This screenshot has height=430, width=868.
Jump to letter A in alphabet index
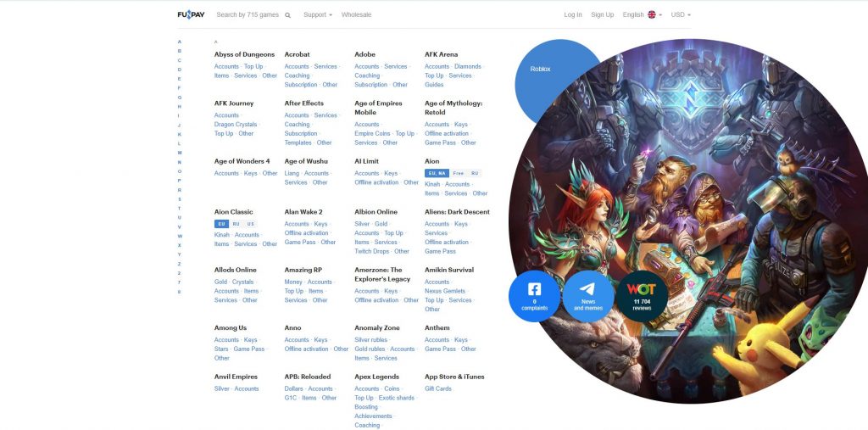pyautogui.click(x=179, y=42)
